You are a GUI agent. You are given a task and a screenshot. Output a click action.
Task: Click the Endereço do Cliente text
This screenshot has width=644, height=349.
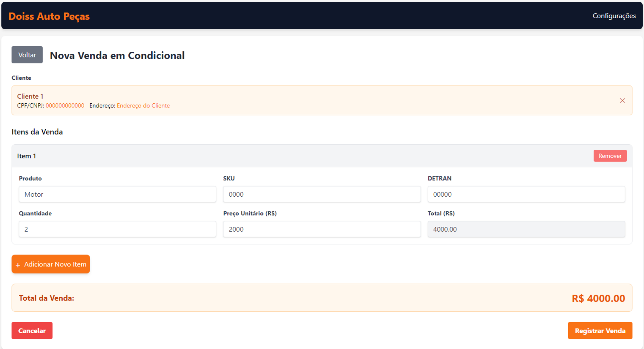tap(143, 106)
